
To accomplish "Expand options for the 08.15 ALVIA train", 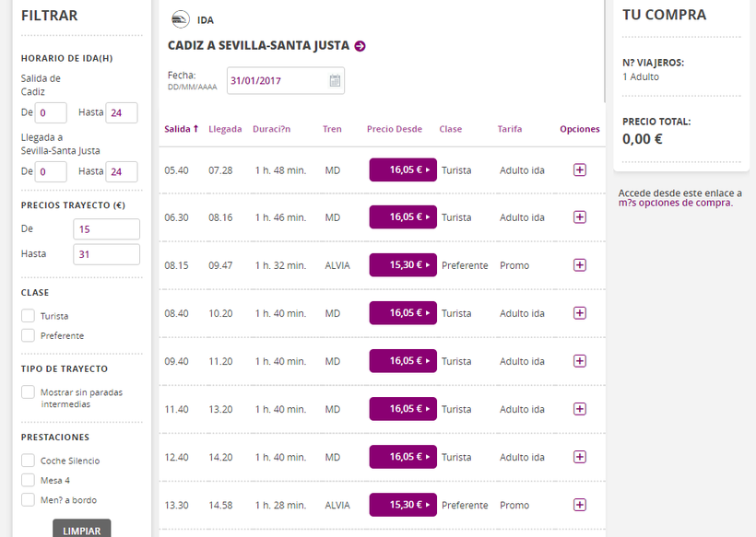I will click(580, 265).
